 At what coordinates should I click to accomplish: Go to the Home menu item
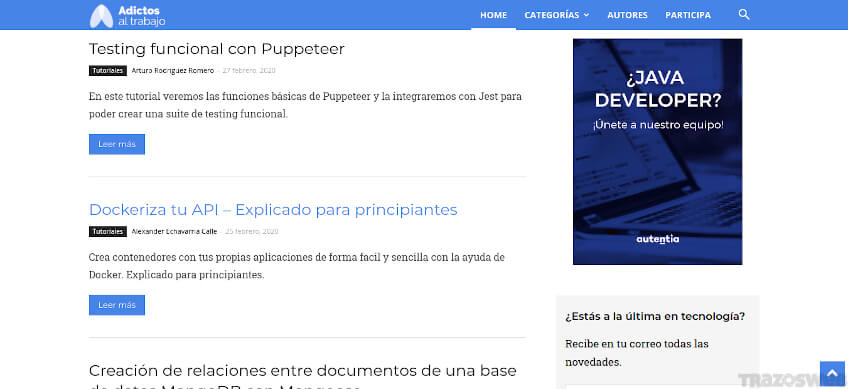click(x=493, y=15)
